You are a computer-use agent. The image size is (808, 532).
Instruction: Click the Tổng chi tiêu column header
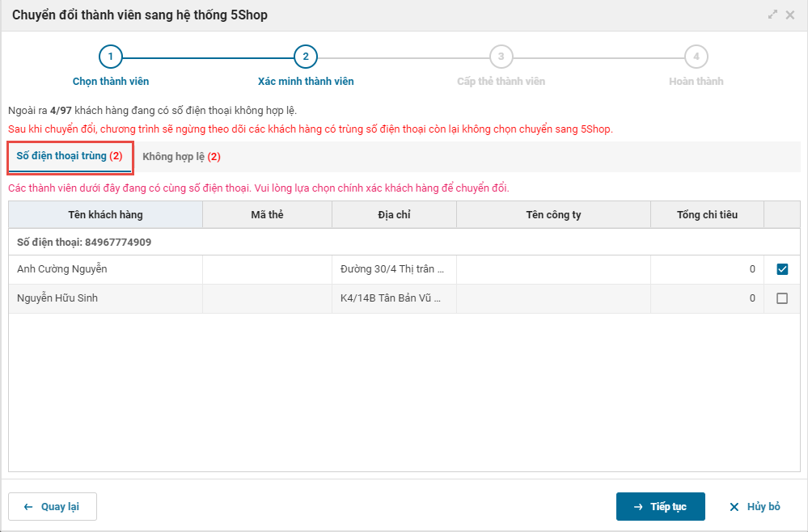707,215
